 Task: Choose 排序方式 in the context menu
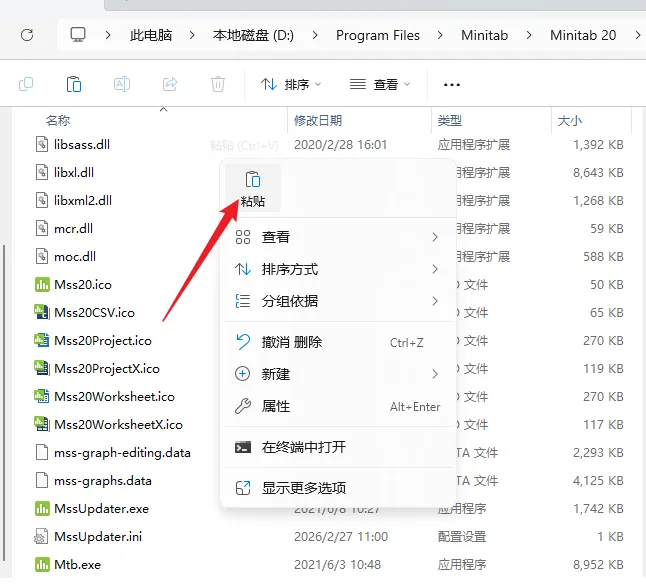[338, 269]
